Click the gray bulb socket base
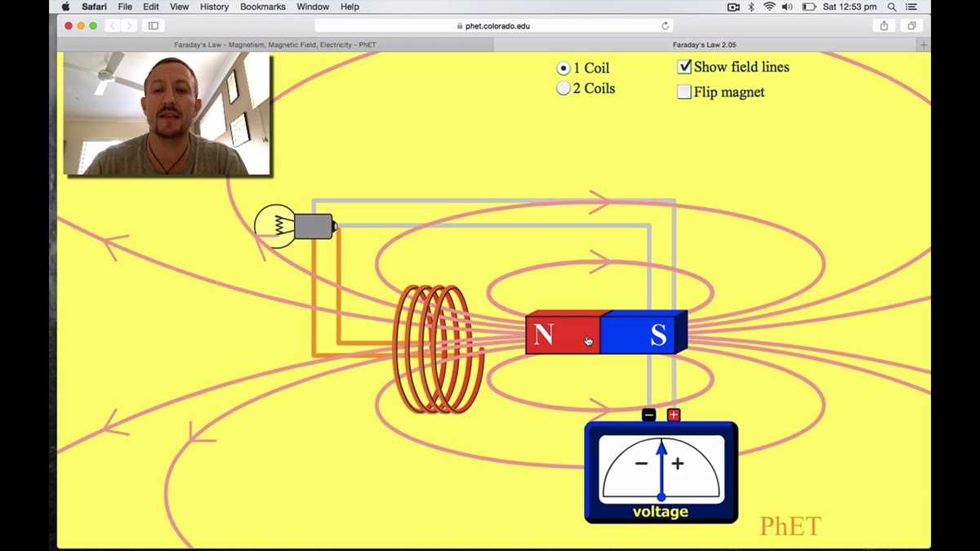Screen dimensions: 980x551 tap(314, 226)
